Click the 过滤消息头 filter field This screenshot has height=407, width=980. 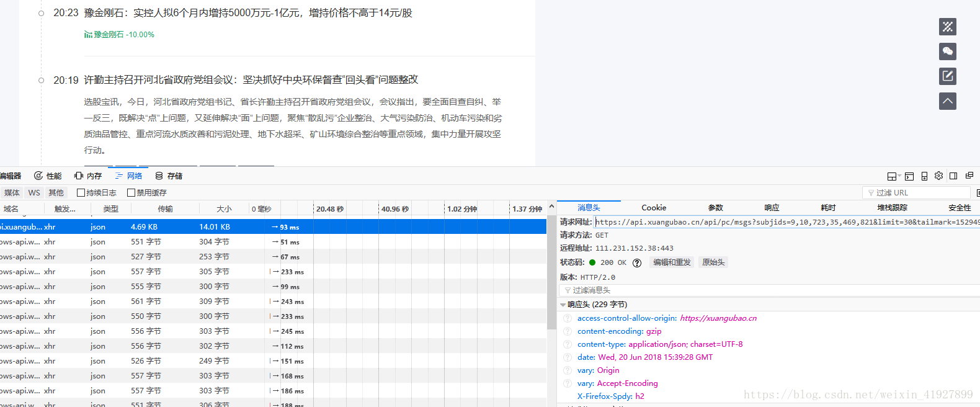point(770,290)
